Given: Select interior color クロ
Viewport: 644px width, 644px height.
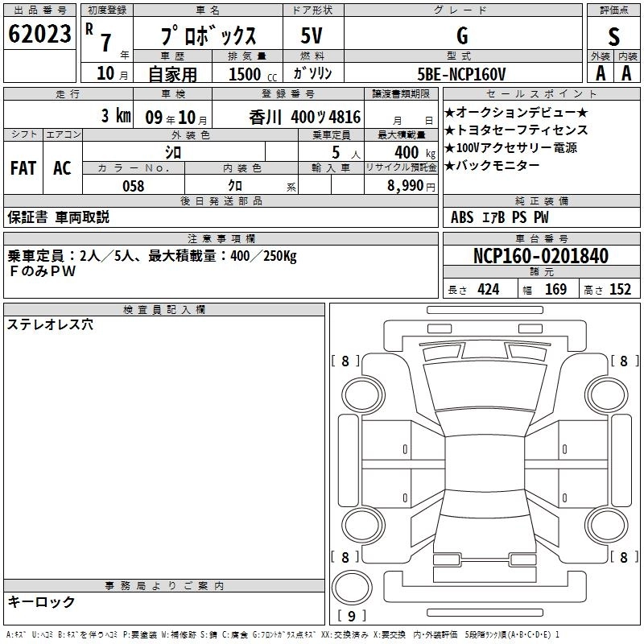Looking at the screenshot, I should point(235,186).
